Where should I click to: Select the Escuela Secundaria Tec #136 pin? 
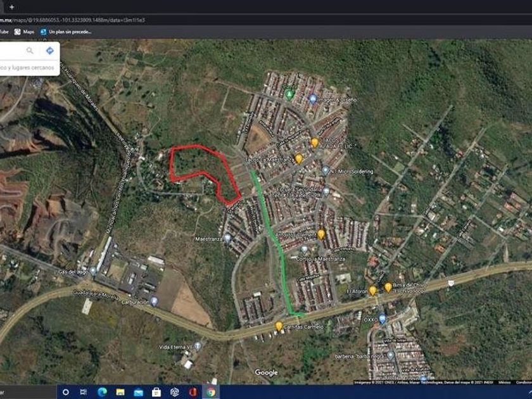pyautogui.click(x=326, y=191)
